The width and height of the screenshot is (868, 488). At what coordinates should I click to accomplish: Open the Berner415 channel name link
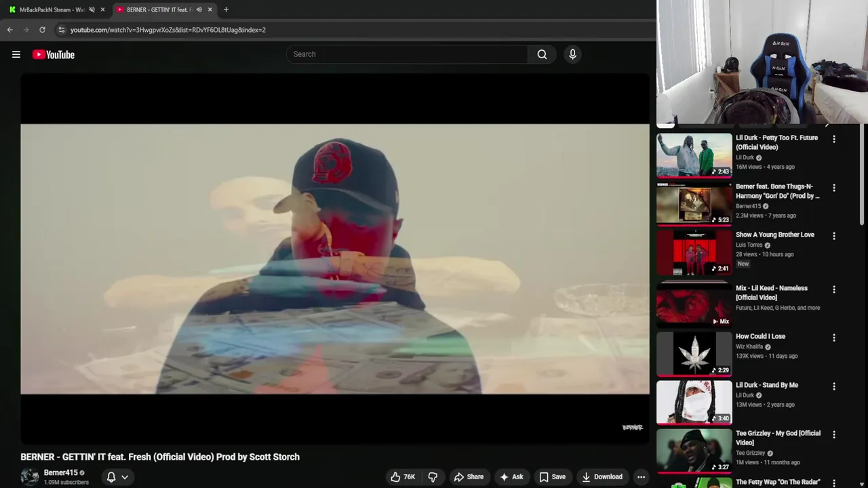(x=61, y=472)
